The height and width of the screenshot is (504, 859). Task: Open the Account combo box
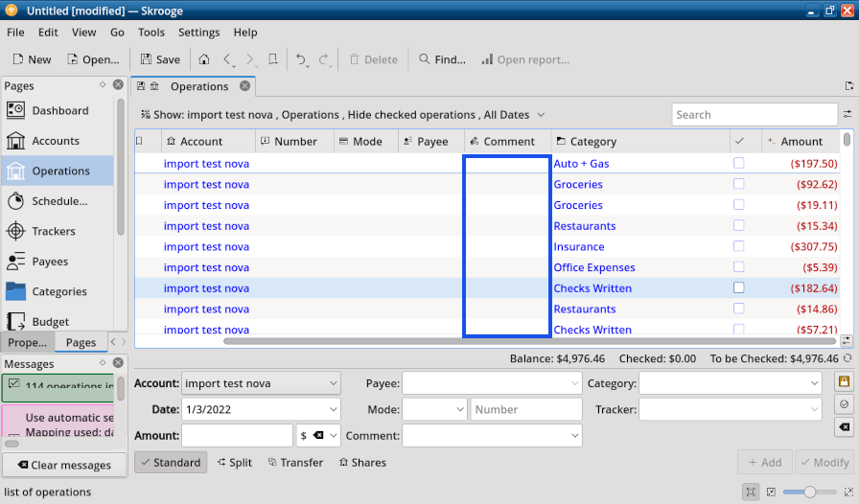261,383
